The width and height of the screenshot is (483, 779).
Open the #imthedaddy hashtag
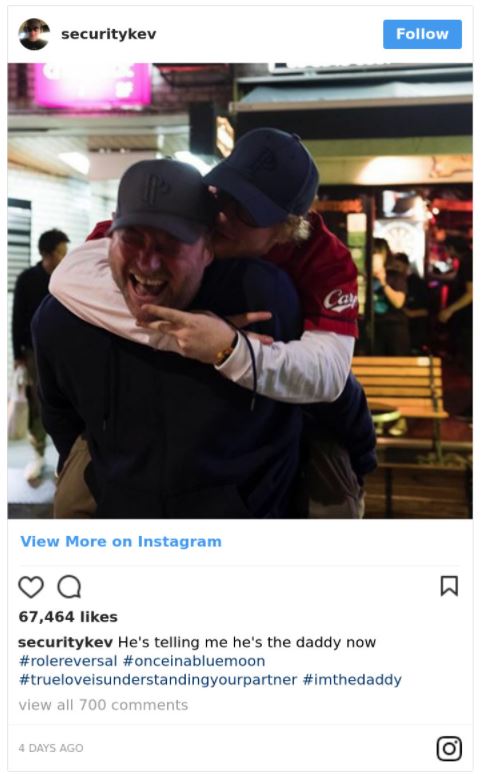point(352,680)
